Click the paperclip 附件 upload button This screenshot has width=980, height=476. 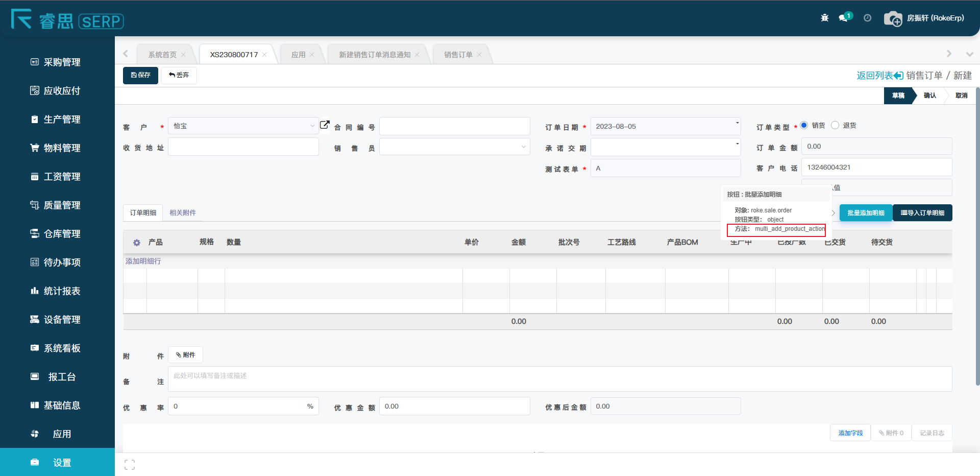(185, 355)
